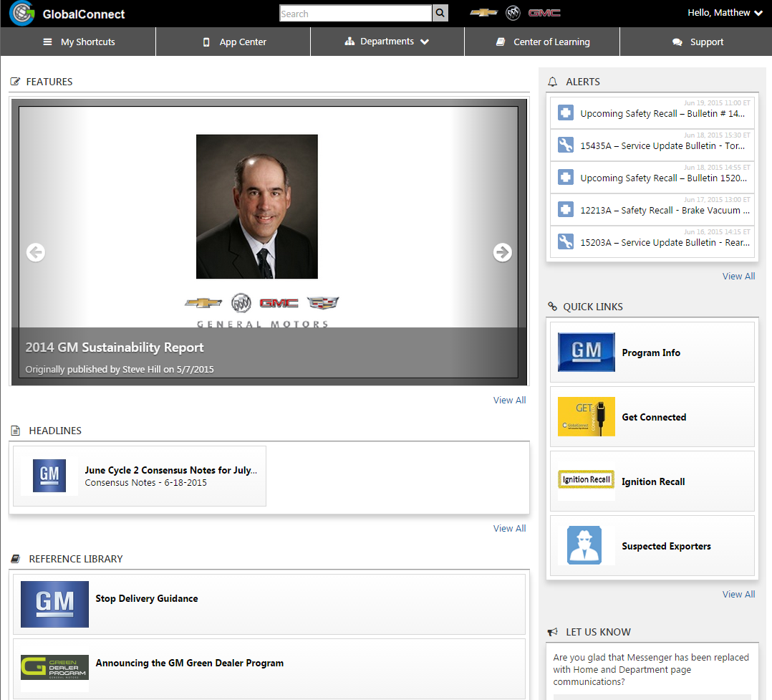Click the Headlines document icon
772x700 pixels.
tap(16, 431)
